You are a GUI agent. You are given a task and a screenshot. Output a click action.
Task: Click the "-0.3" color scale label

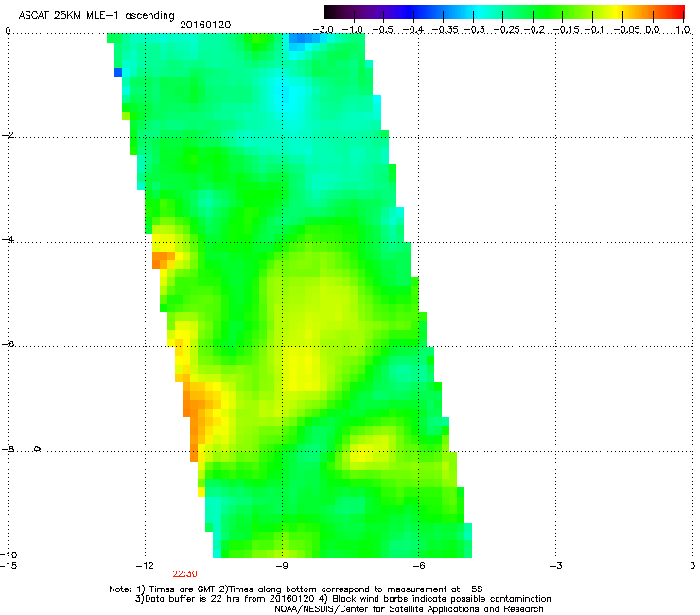(x=474, y=30)
